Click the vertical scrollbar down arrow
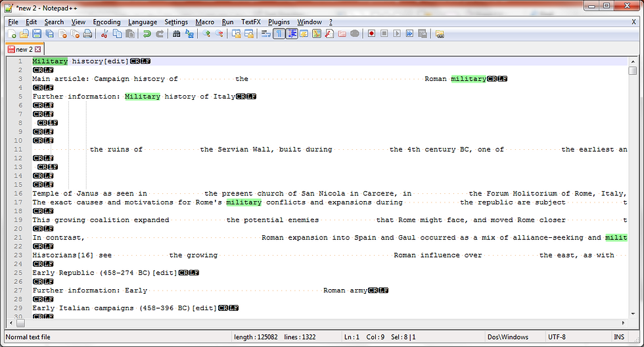This screenshot has width=644, height=347. (x=633, y=313)
